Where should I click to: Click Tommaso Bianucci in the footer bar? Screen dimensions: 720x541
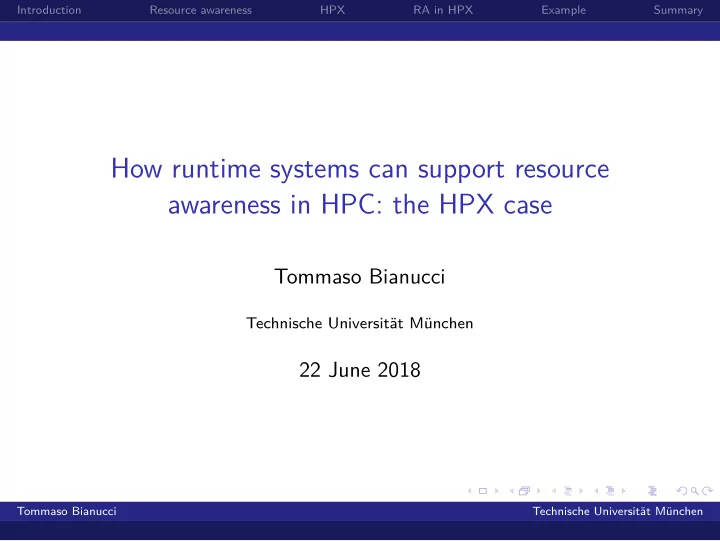[67, 511]
